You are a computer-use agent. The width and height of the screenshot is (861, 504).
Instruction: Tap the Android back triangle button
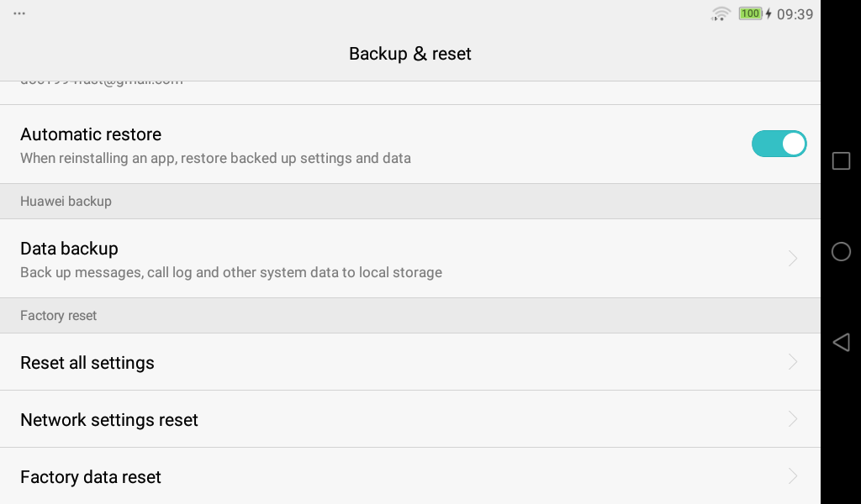[x=841, y=342]
